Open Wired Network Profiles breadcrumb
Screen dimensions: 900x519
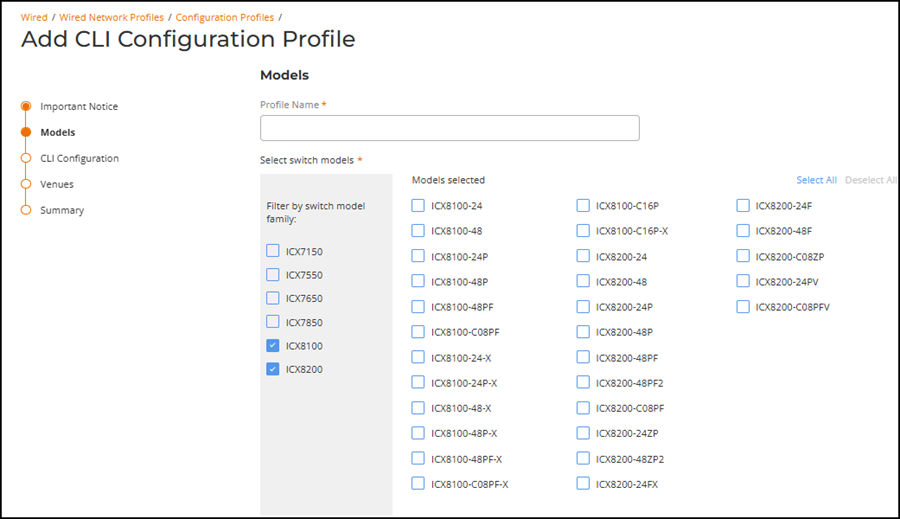(x=112, y=17)
